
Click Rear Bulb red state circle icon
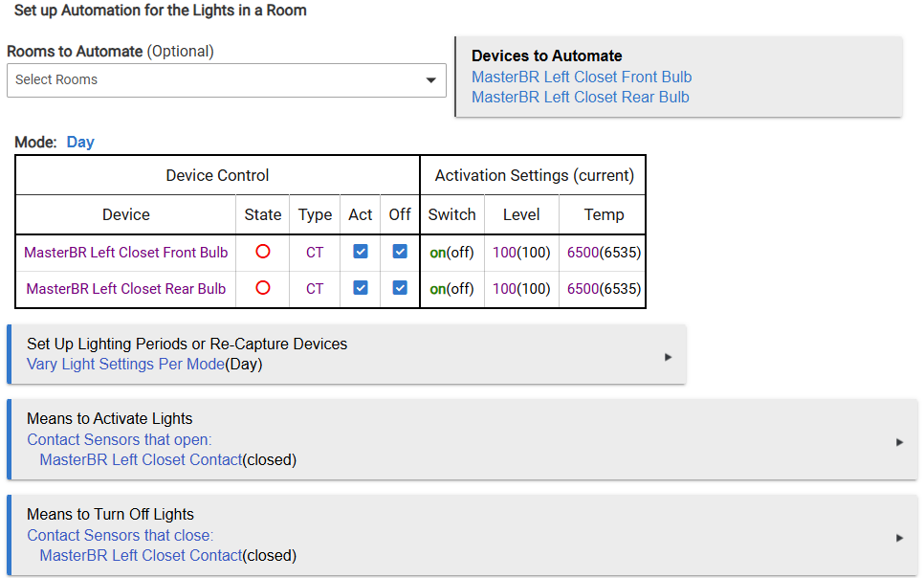[263, 288]
